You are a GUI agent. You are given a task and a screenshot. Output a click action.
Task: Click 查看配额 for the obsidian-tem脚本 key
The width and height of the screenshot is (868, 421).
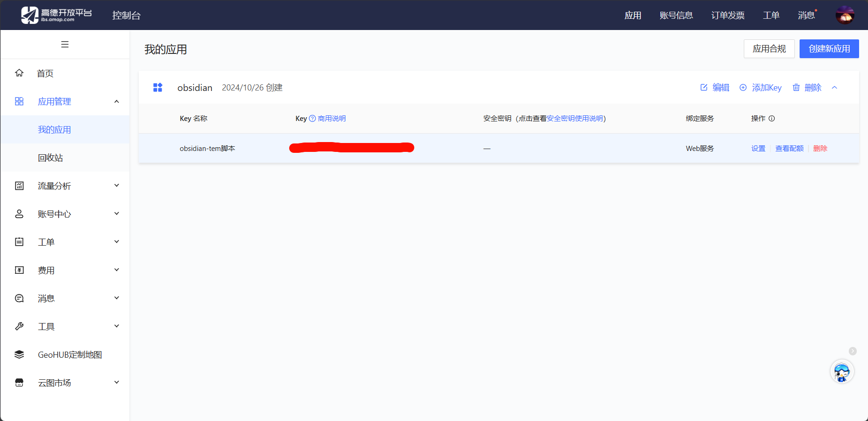click(x=789, y=149)
